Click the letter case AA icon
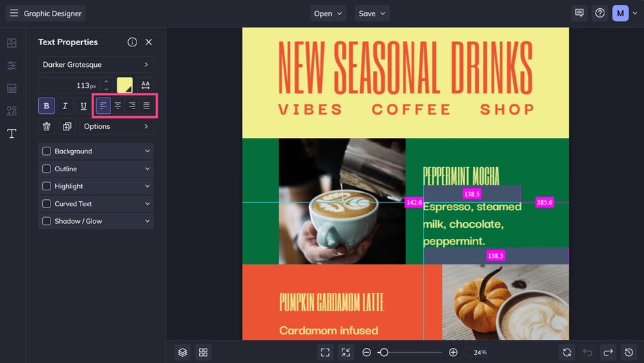 coord(145,85)
